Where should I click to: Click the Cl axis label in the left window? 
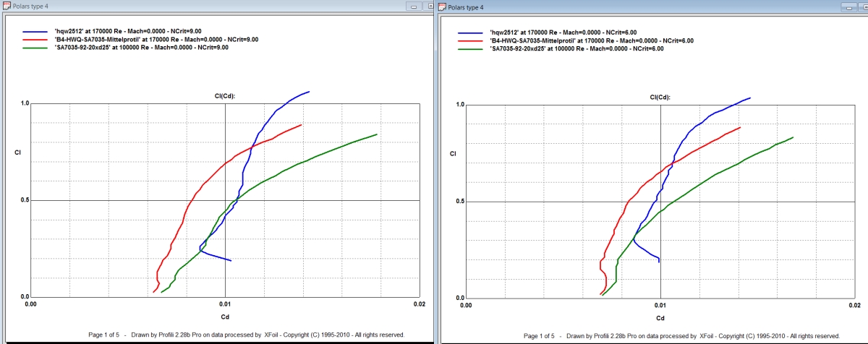coord(18,152)
